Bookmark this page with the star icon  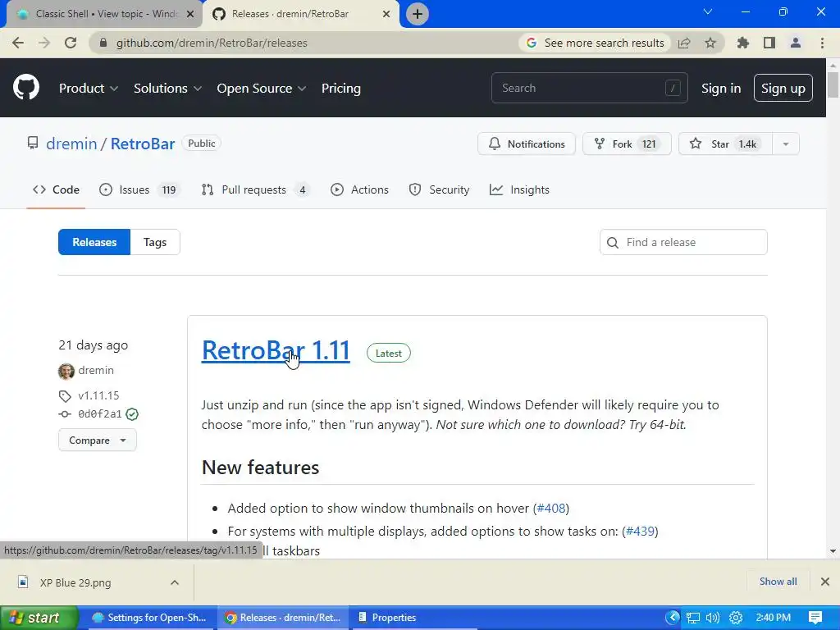pyautogui.click(x=710, y=43)
